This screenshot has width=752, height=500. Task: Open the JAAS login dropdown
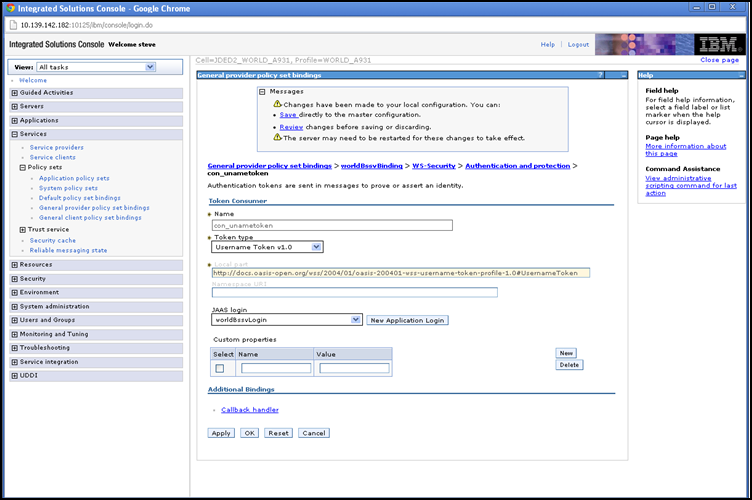pos(287,320)
